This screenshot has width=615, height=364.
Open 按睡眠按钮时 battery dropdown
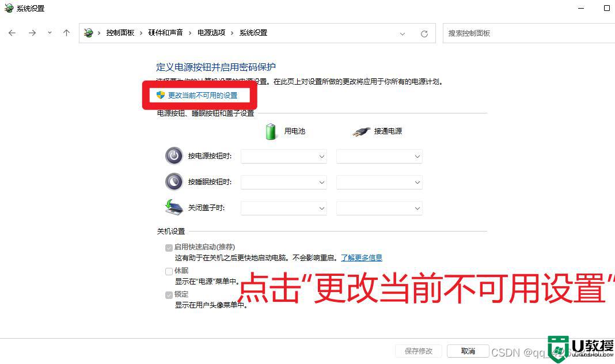[x=284, y=183]
